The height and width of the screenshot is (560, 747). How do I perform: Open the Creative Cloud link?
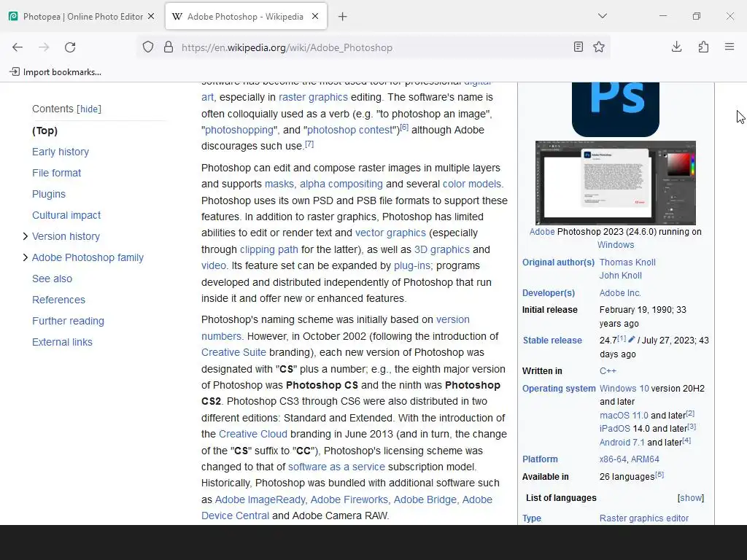pyautogui.click(x=253, y=435)
